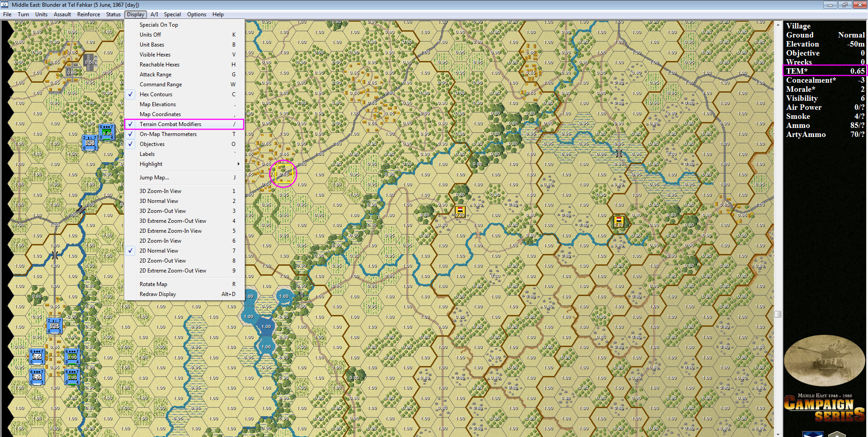This screenshot has height=437, width=868.
Task: Click the road bridge crossing the western river
Action: (x=80, y=210)
